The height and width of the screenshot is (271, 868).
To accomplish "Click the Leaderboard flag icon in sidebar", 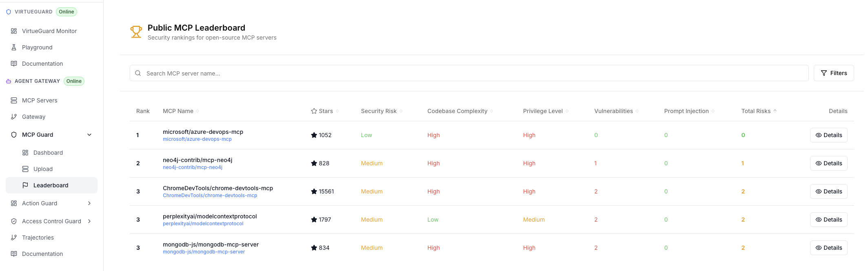I will (x=25, y=185).
